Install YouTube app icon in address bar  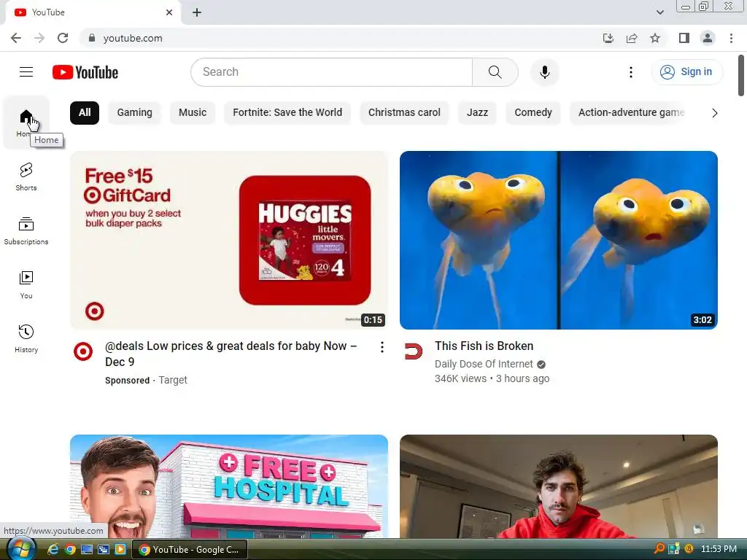pyautogui.click(x=608, y=38)
